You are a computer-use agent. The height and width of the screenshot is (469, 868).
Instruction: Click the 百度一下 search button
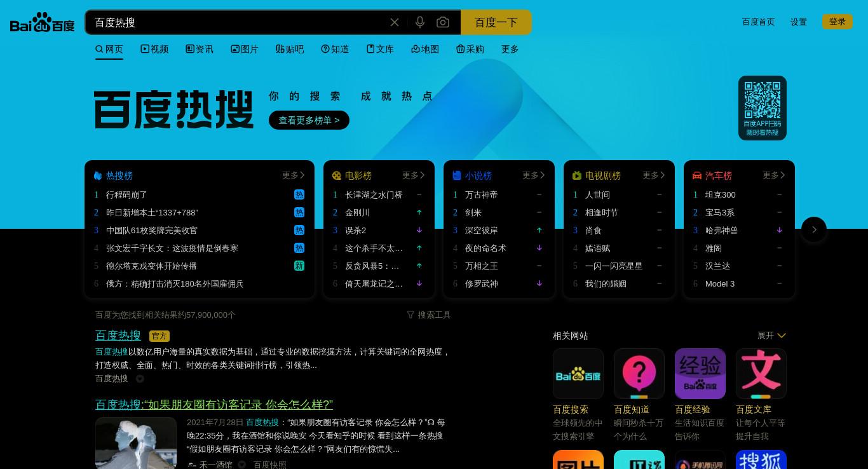pyautogui.click(x=496, y=22)
